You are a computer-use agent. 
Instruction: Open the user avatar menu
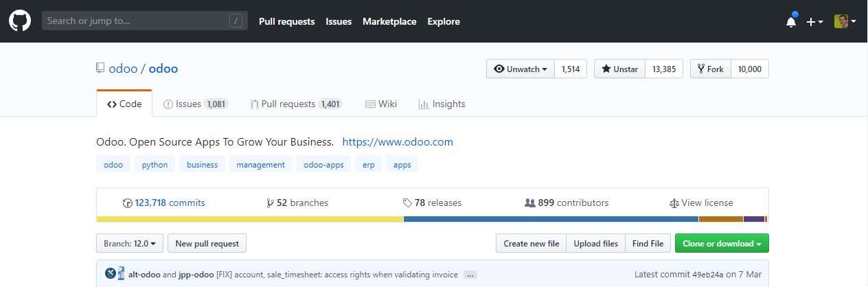(845, 21)
